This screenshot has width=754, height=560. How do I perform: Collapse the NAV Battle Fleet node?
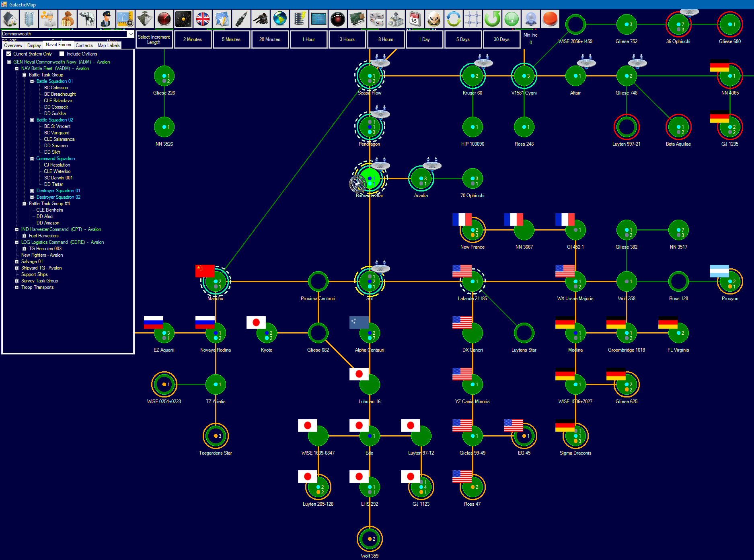[x=17, y=68]
